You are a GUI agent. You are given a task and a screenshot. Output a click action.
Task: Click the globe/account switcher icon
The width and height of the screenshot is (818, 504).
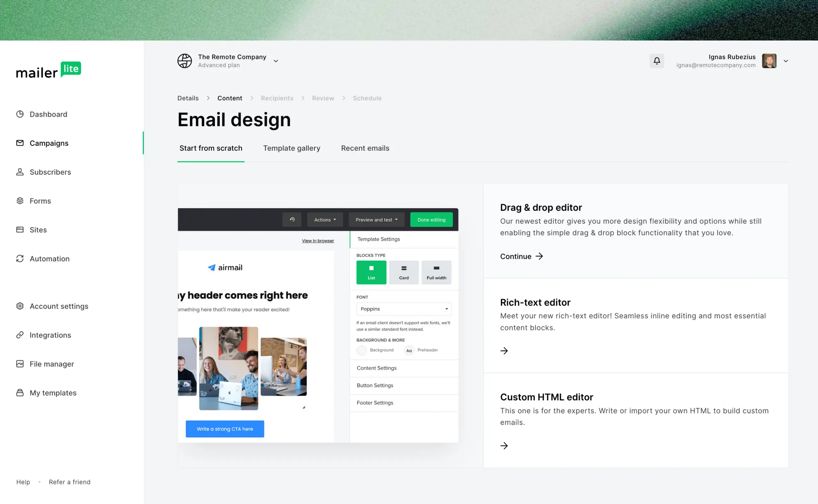click(x=185, y=61)
